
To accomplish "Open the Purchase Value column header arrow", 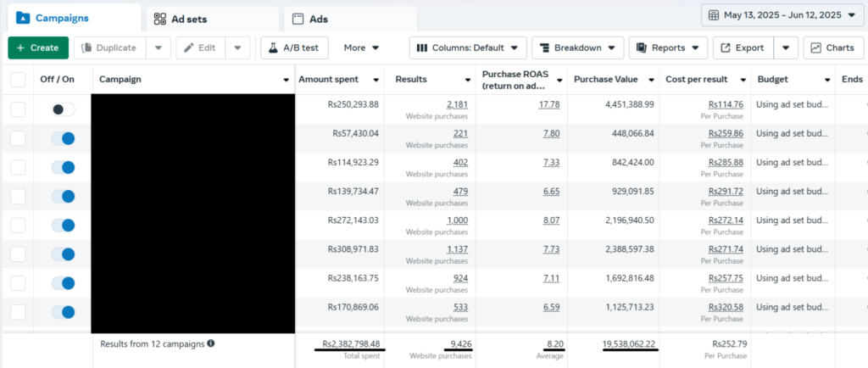I will click(x=652, y=81).
